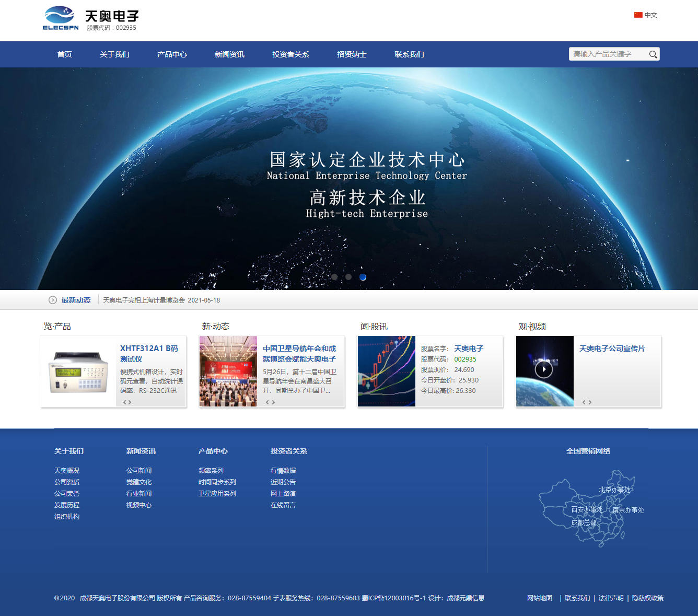Click the ELECSPN company logo
Viewport: 698px width, 616px height.
(x=91, y=19)
